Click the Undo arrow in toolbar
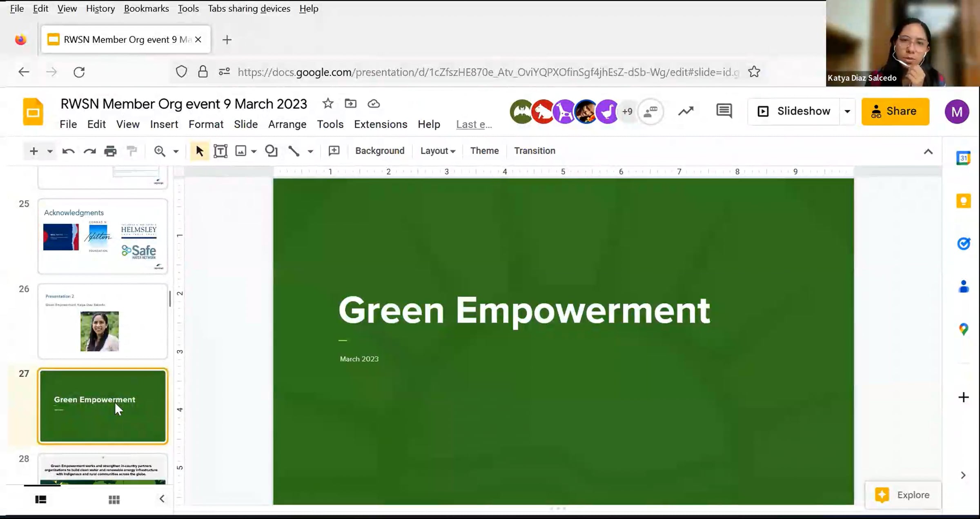The width and height of the screenshot is (980, 519). pos(68,151)
